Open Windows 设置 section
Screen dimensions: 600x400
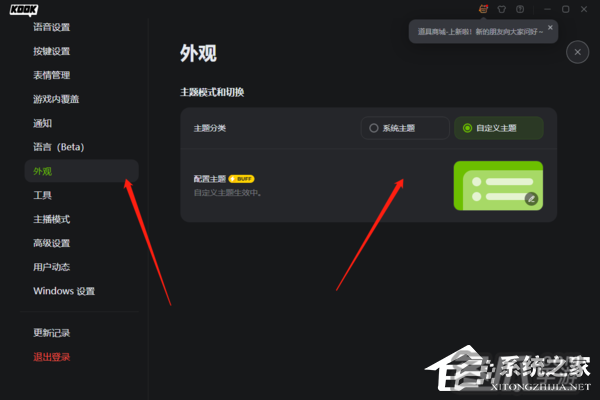coord(64,291)
